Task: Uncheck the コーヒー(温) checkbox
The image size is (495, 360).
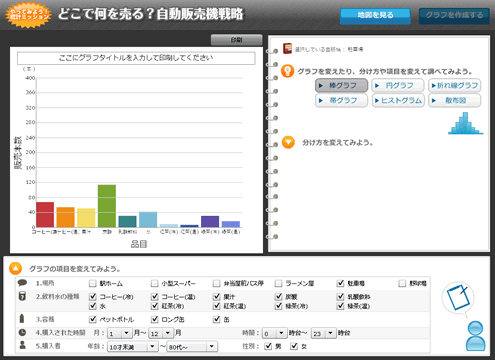Action: click(x=154, y=296)
